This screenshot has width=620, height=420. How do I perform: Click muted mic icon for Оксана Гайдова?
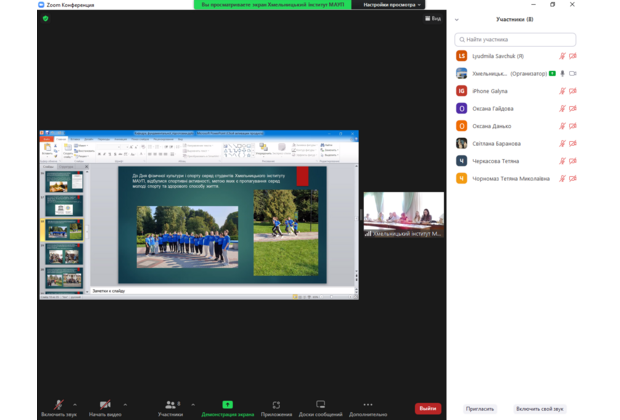(x=562, y=108)
